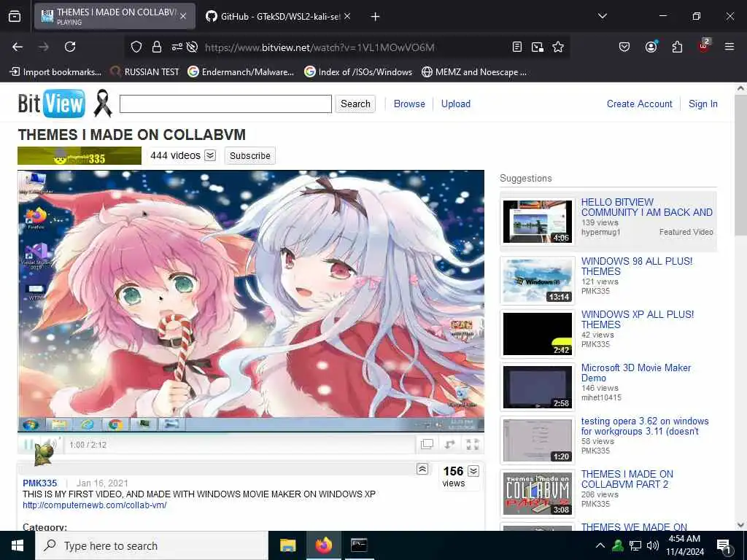This screenshot has width=747, height=560.
Task: Open the Windows Start button
Action: coord(18,545)
